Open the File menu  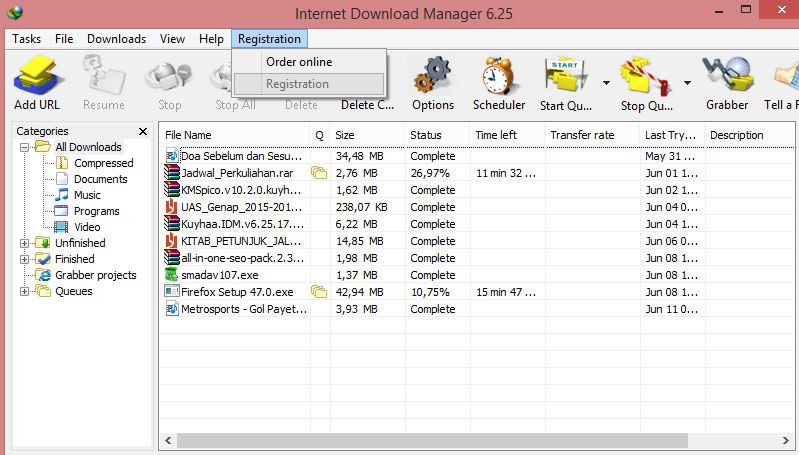pos(64,39)
